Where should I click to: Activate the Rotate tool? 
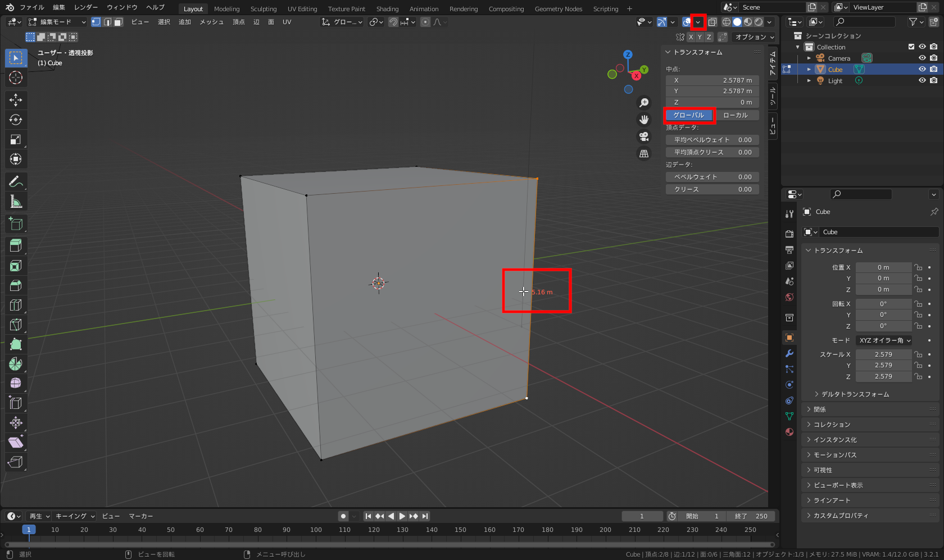(x=16, y=120)
